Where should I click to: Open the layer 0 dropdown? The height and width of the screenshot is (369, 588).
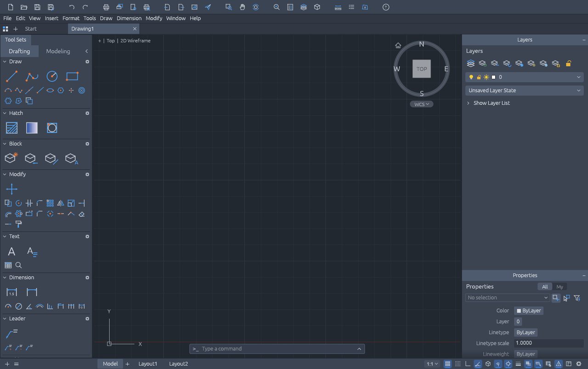point(578,77)
